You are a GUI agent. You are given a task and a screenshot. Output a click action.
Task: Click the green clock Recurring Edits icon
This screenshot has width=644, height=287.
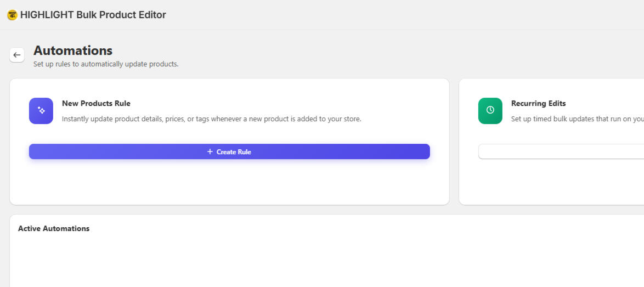click(x=490, y=111)
